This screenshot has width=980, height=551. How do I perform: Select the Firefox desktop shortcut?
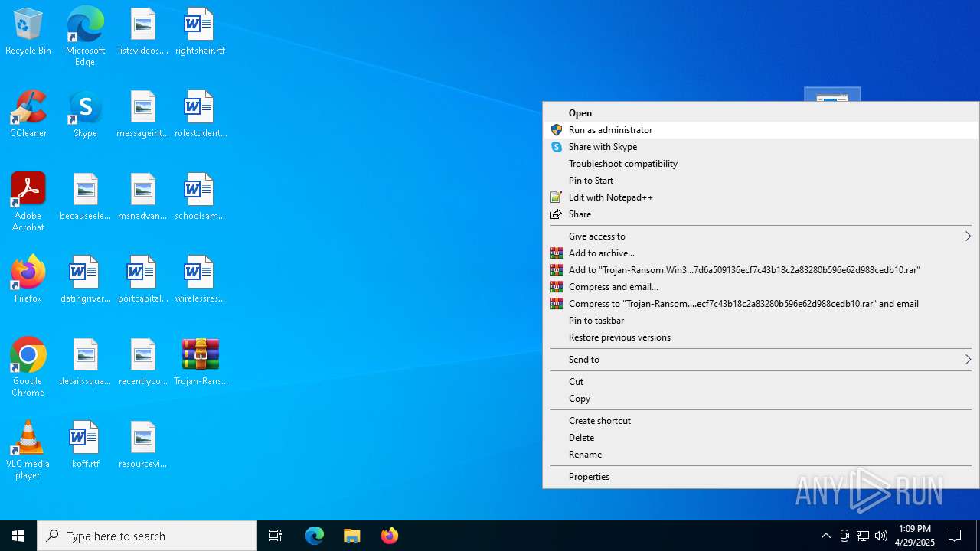pos(28,279)
